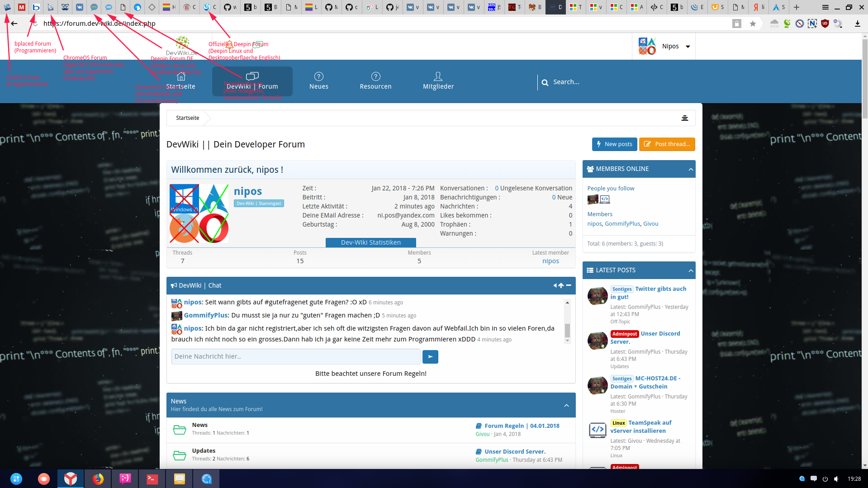Collapse the Members Online panel

(x=691, y=169)
